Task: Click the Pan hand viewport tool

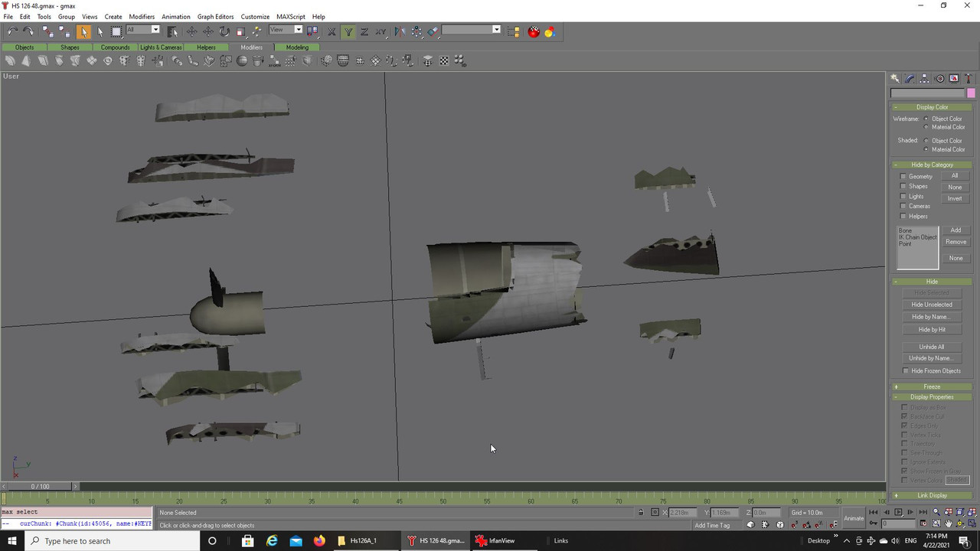Action: click(x=949, y=523)
